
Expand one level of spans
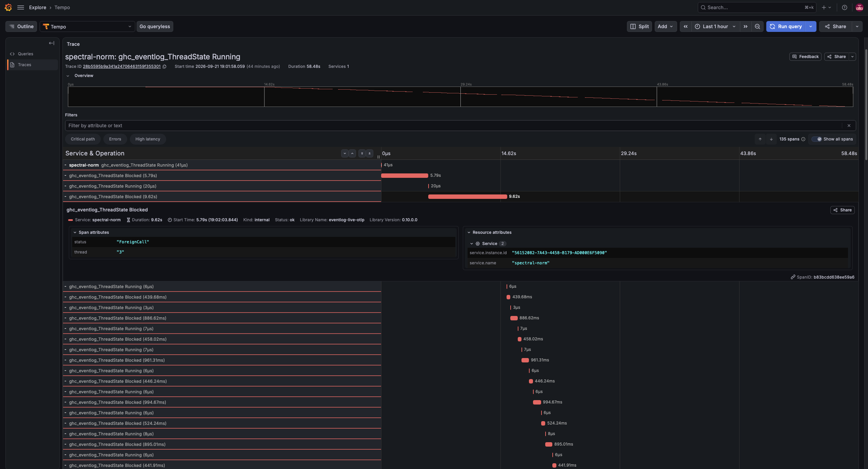[x=344, y=153]
